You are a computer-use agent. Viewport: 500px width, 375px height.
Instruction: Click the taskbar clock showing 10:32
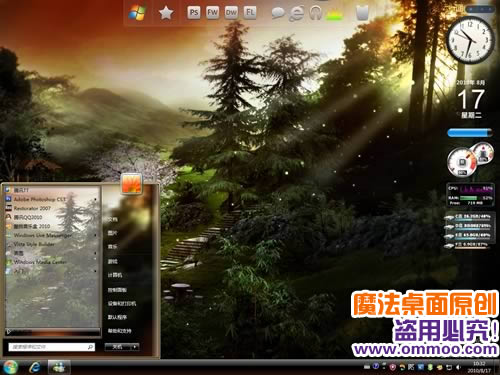[479, 367]
